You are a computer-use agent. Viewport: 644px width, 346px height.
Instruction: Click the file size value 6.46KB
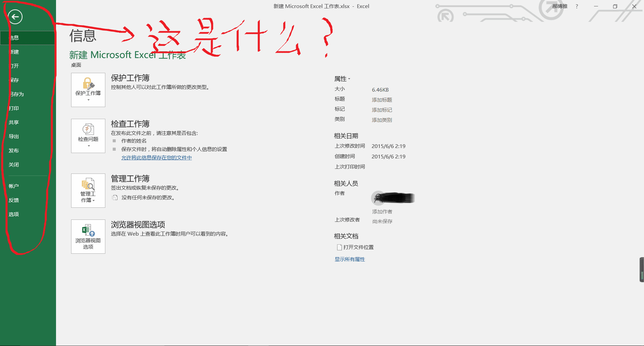pos(380,90)
